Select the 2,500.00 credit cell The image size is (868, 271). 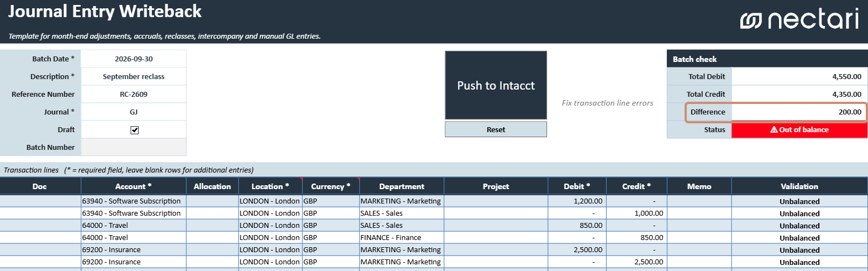pos(636,262)
